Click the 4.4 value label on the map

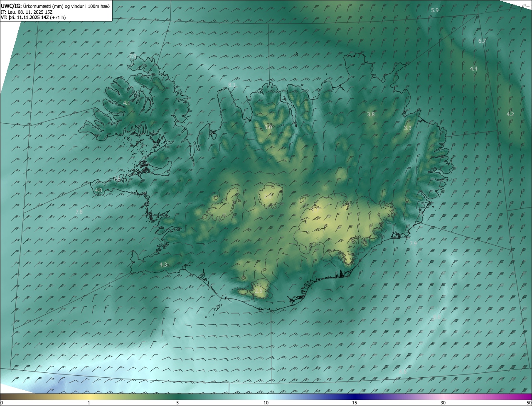pyautogui.click(x=473, y=68)
